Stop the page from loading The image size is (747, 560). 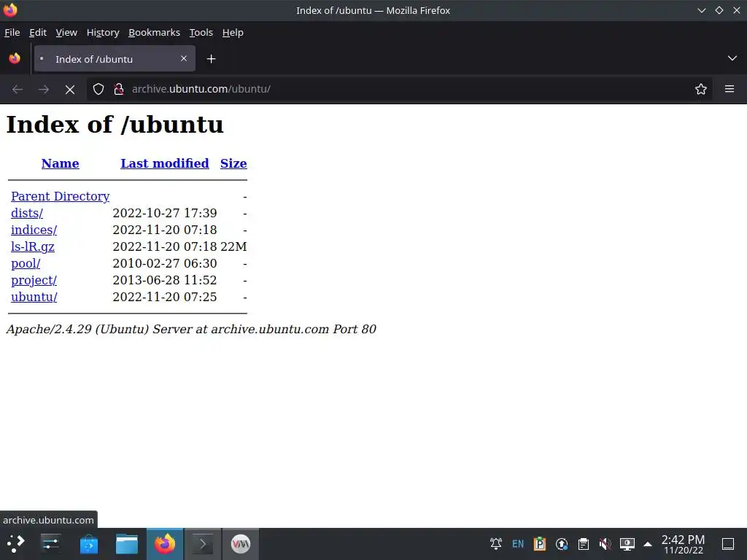pos(70,89)
